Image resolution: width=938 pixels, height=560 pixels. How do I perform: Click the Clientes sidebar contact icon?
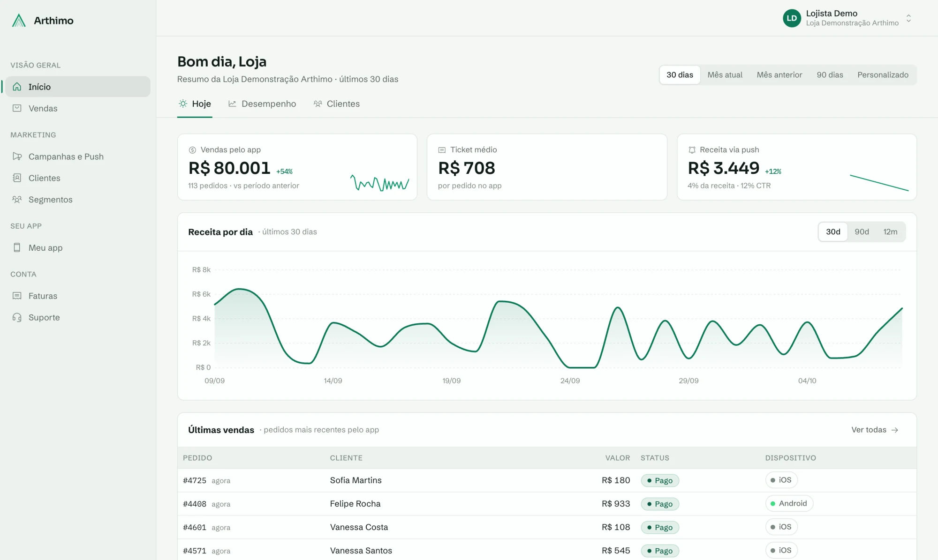tap(17, 178)
